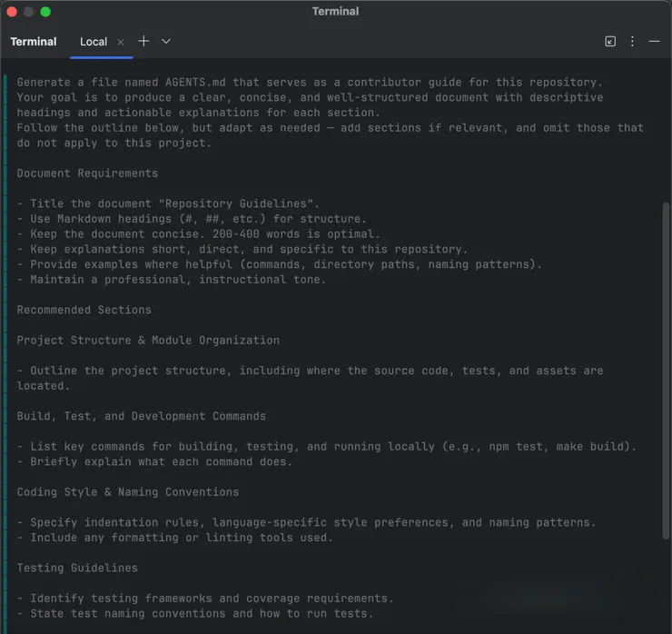Image resolution: width=672 pixels, height=634 pixels.
Task: Click the line starting 'Follow the outline below'
Action: 330,128
